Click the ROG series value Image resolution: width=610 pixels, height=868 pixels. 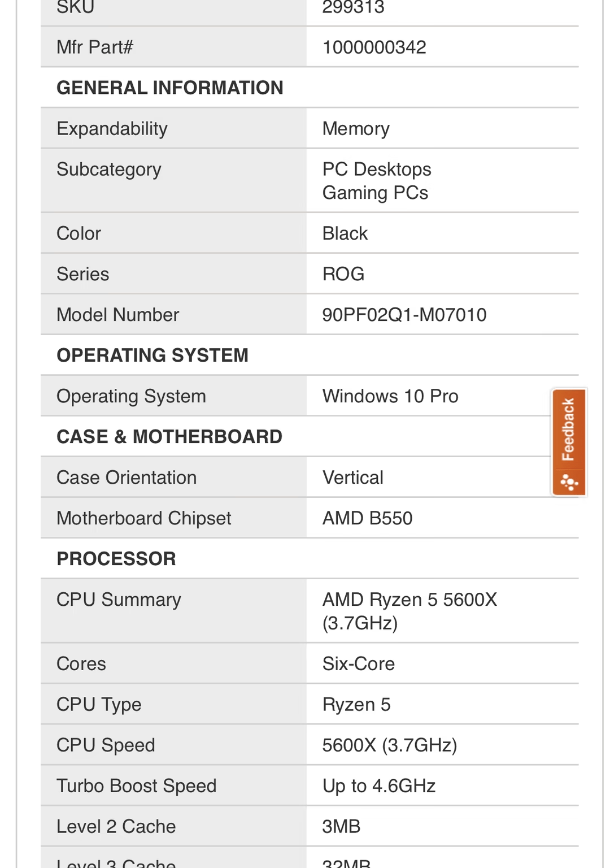[x=343, y=274]
